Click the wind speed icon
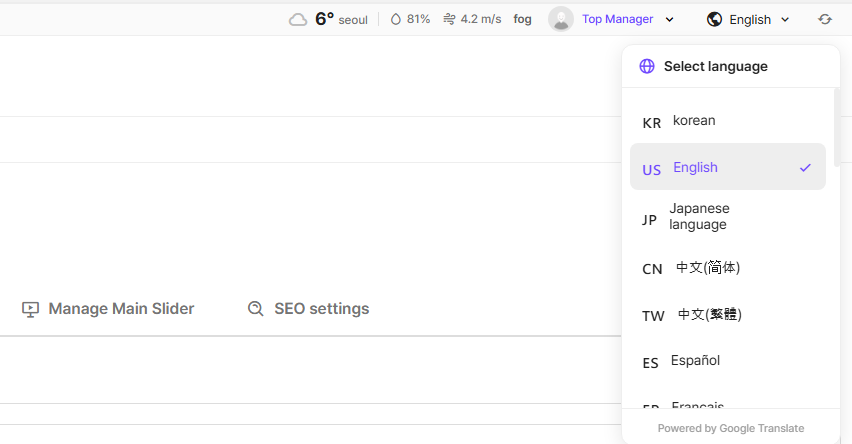 pyautogui.click(x=449, y=19)
